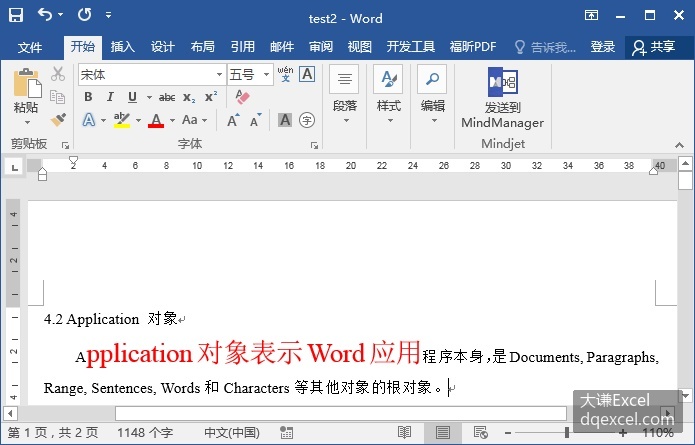The image size is (695, 445).
Task: Copy selection with the copy icon
Action: 58,97
